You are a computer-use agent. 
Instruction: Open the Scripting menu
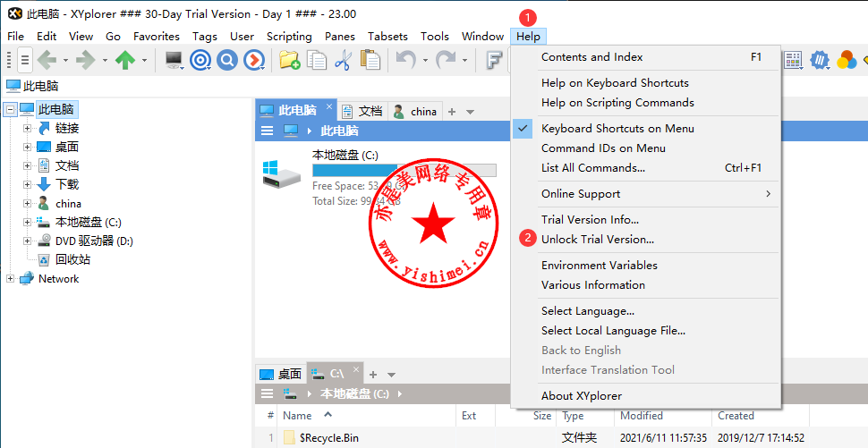tap(289, 37)
